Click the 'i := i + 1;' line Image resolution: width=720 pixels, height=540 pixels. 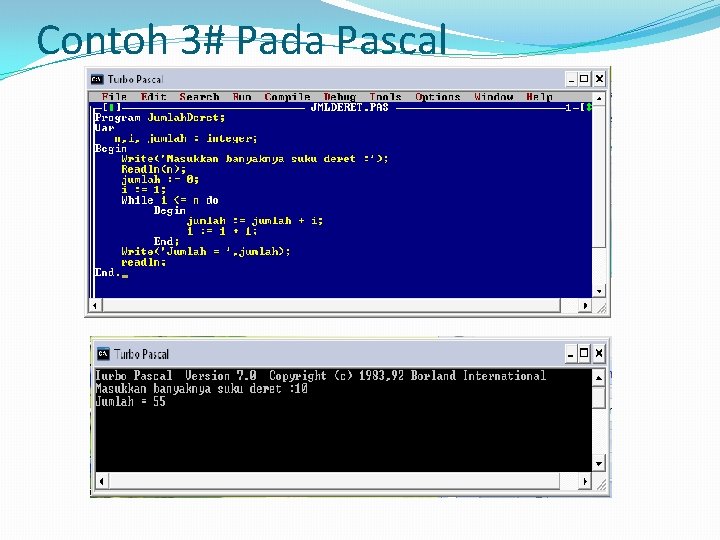(x=222, y=231)
